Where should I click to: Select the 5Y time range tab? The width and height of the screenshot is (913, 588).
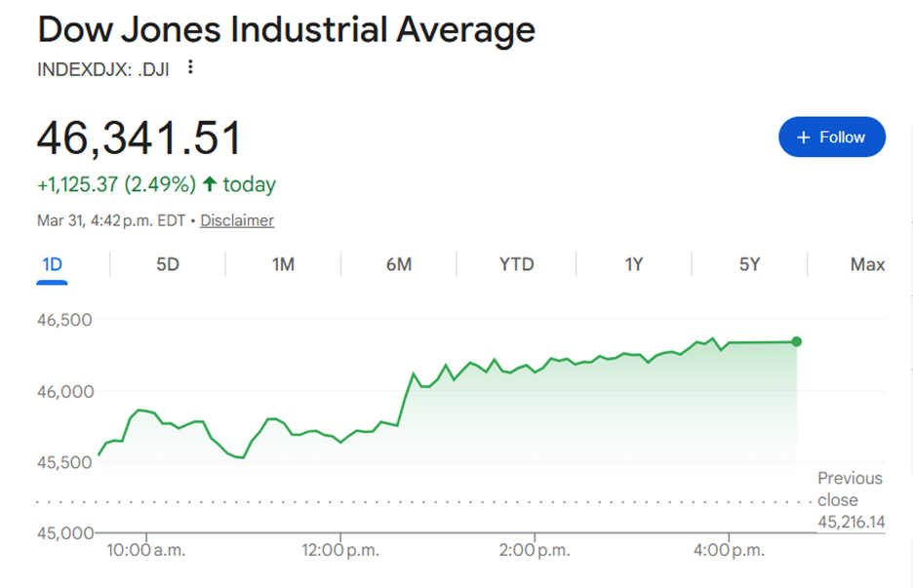tap(749, 264)
